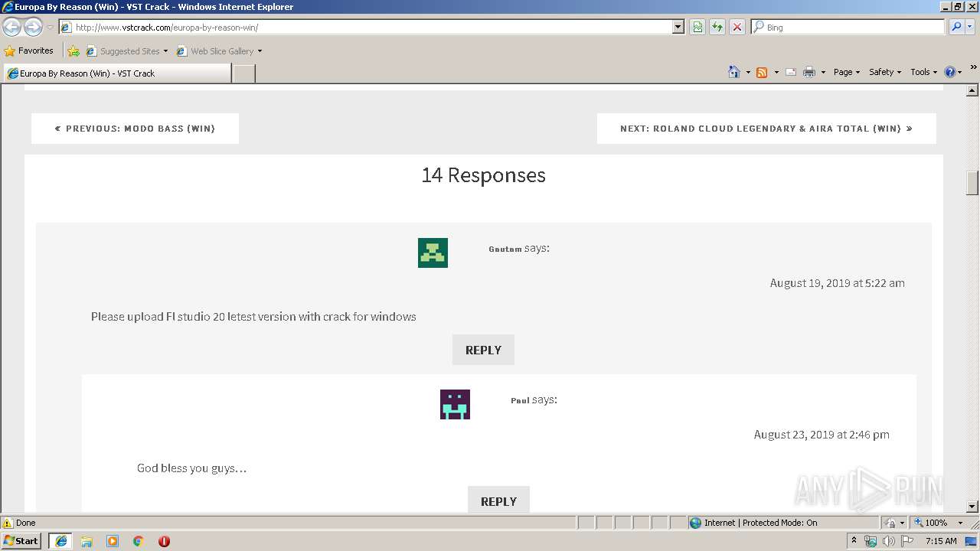Click the browser Forward arrow button

33,27
